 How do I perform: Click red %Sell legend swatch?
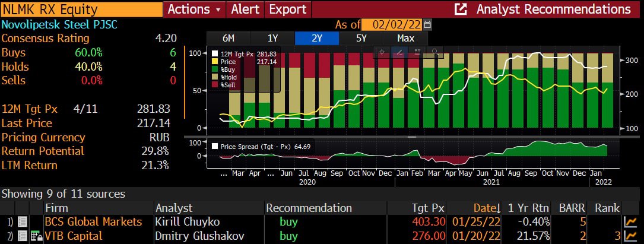click(215, 84)
